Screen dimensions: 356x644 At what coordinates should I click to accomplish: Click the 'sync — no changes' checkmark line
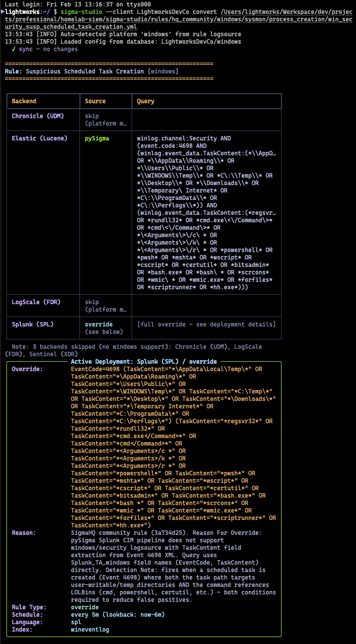[x=45, y=49]
